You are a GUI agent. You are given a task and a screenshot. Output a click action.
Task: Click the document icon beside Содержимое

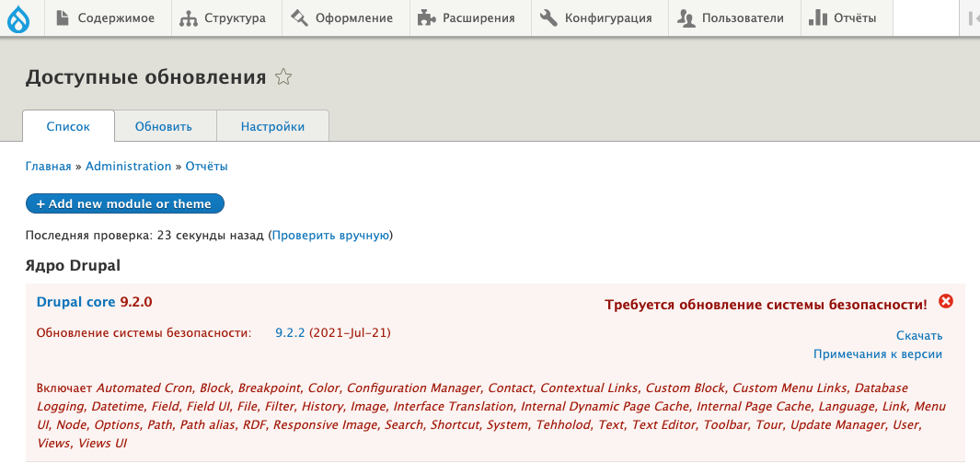[x=63, y=18]
